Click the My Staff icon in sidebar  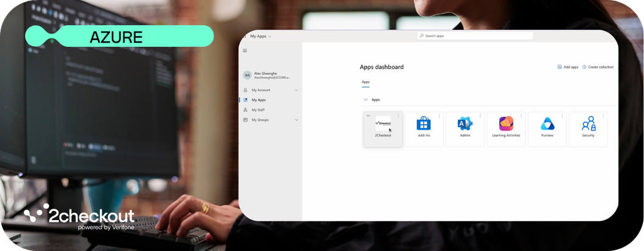coord(245,110)
